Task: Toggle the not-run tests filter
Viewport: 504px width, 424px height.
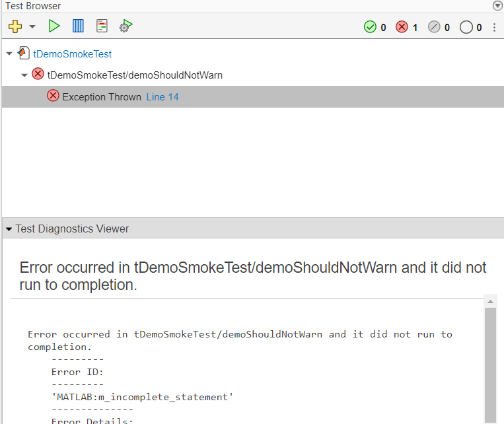Action: click(466, 27)
